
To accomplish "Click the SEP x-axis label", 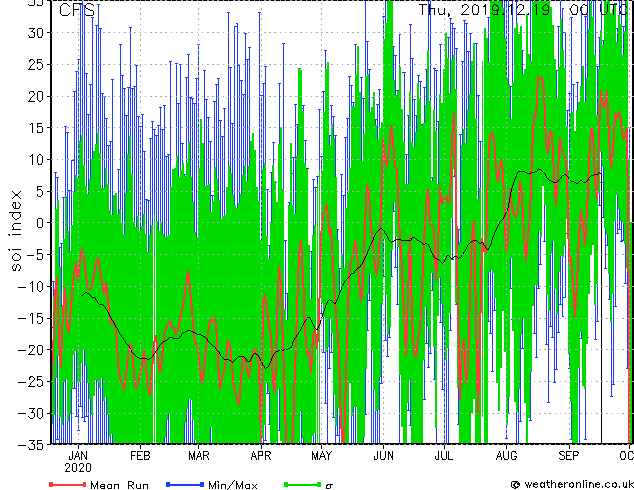I will click(x=569, y=456).
